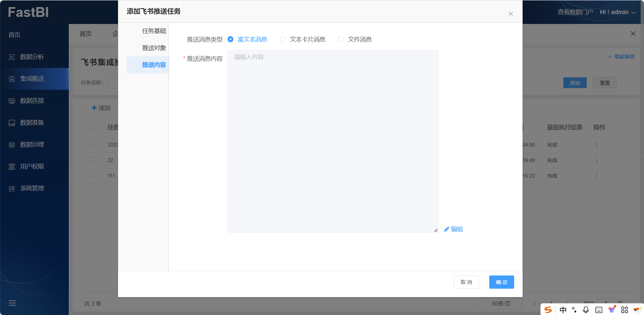Image resolution: width=644 pixels, height=315 pixels.
Task: Click the 数据治理 layers icon
Action: 12,145
